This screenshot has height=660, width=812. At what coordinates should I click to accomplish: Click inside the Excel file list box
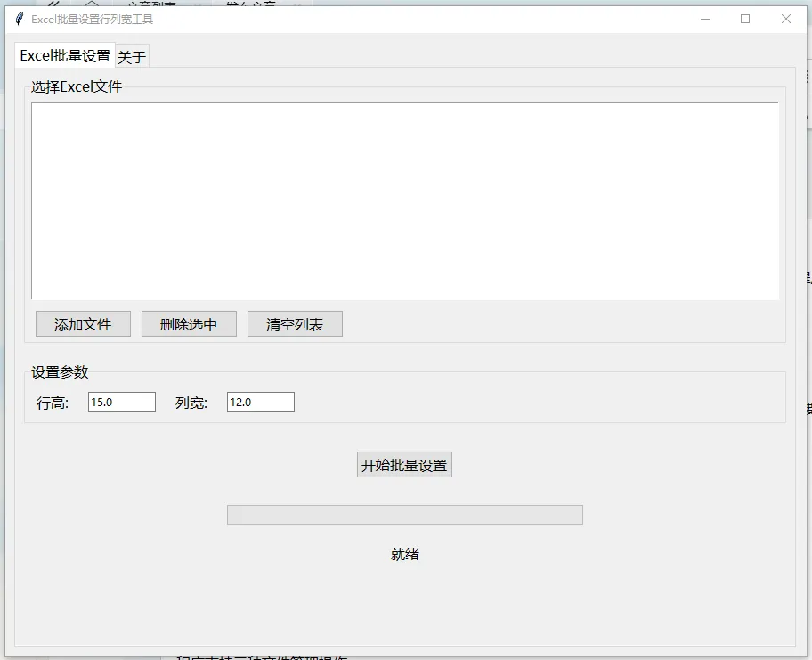click(x=405, y=201)
